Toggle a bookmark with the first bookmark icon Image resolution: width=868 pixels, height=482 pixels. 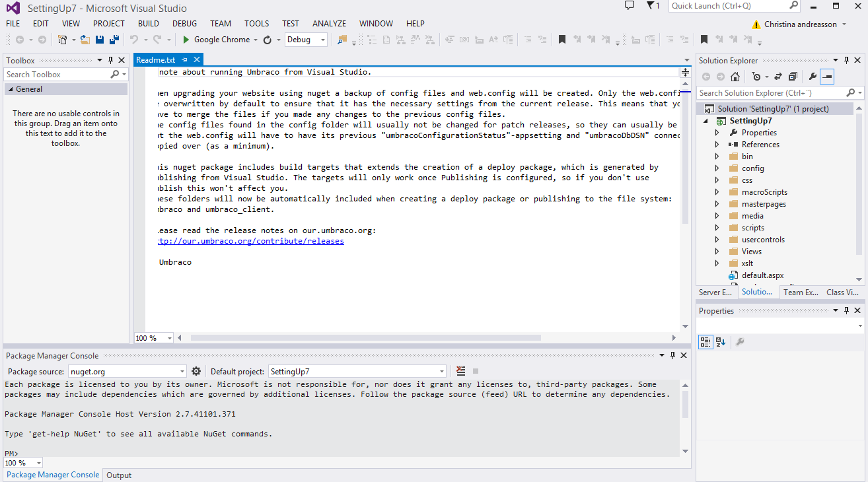coord(562,40)
